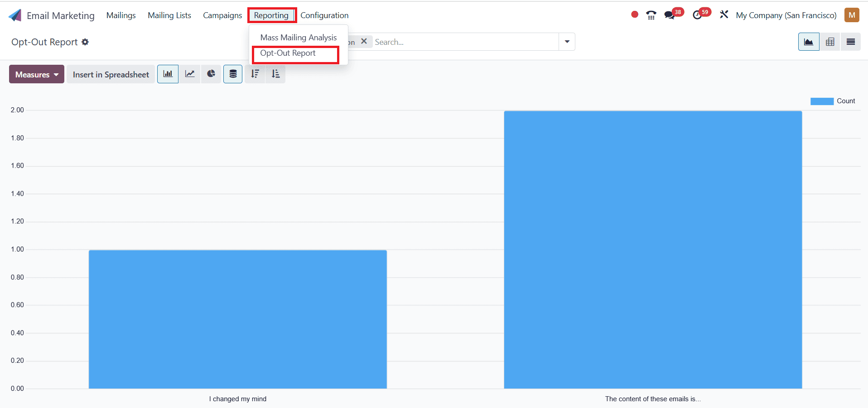
Task: Click the red recording indicator dot
Action: point(635,14)
